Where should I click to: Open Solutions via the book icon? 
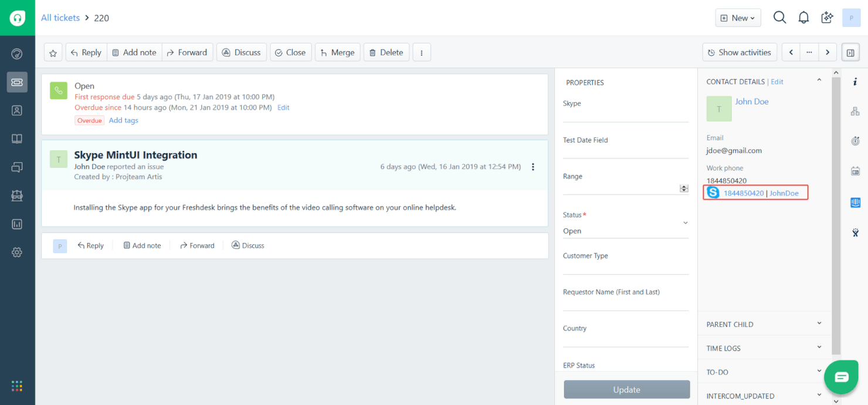pos(16,139)
